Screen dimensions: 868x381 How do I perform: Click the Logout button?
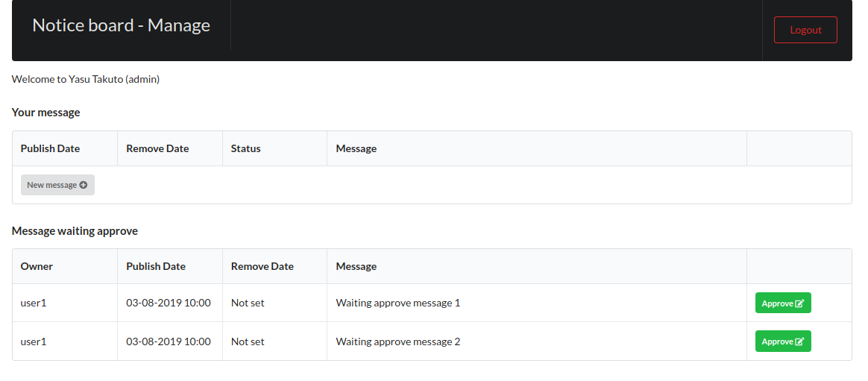(805, 30)
